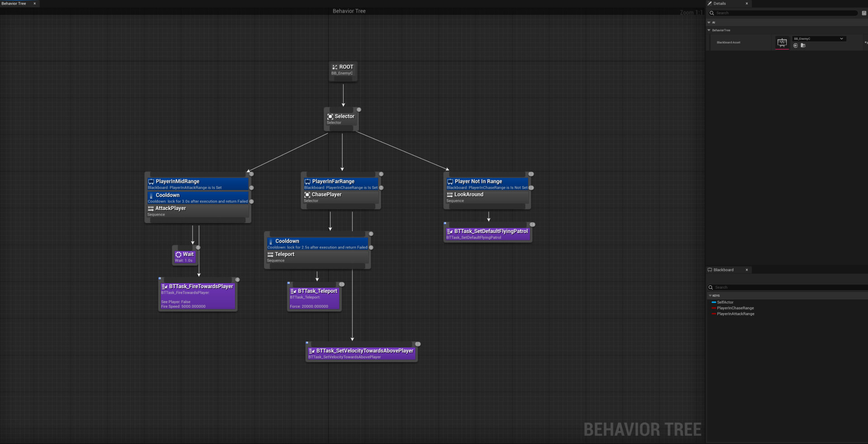
Task: Select the PlayerInChaseRange blackboard key
Action: pyautogui.click(x=735, y=308)
